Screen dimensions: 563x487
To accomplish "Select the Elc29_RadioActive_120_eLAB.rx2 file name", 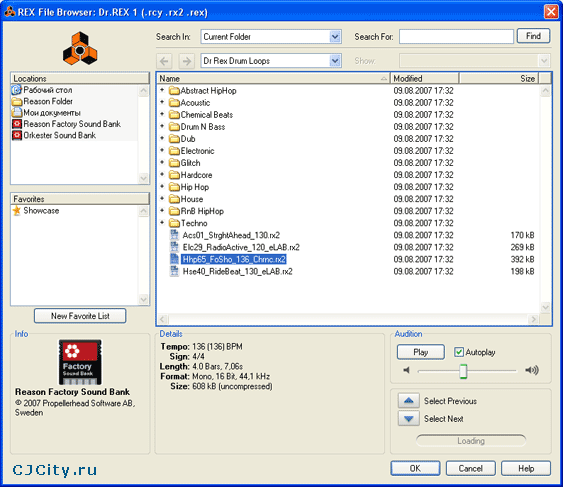I will (241, 247).
